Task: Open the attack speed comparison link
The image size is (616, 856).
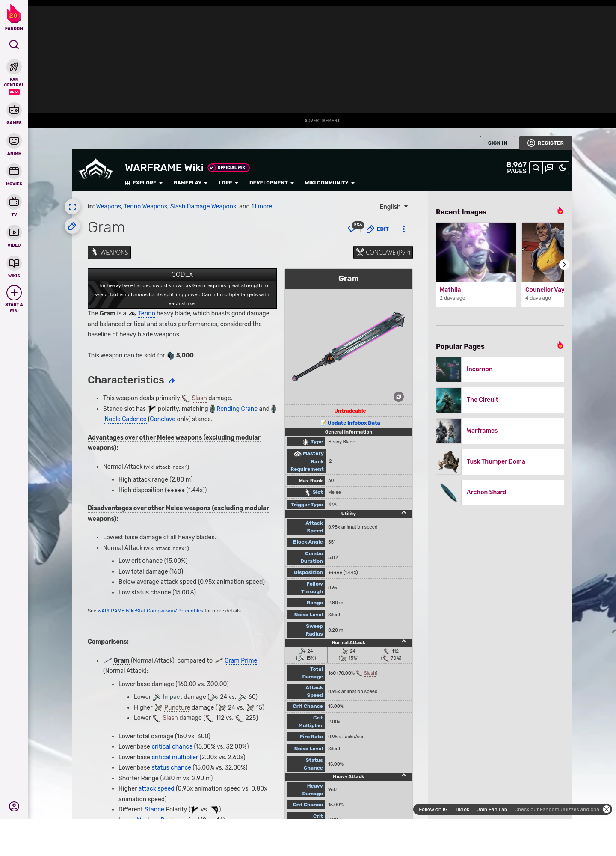Action: click(156, 788)
